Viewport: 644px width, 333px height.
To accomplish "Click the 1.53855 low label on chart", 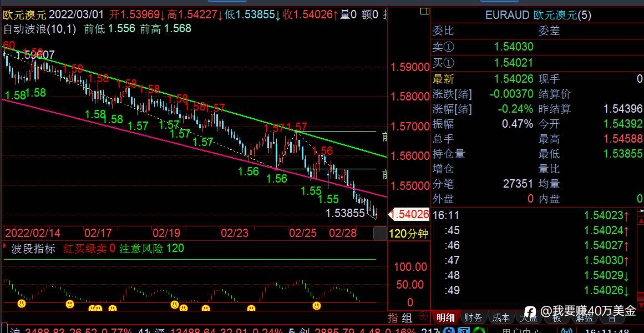I will [346, 213].
